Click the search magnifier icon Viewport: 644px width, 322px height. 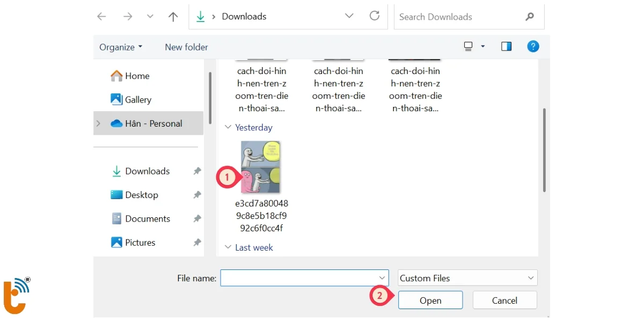click(x=530, y=17)
